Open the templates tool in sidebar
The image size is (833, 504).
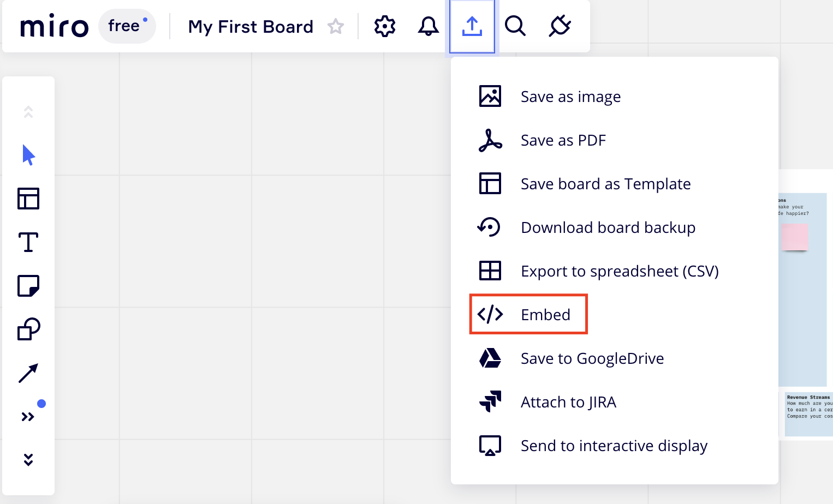(28, 199)
